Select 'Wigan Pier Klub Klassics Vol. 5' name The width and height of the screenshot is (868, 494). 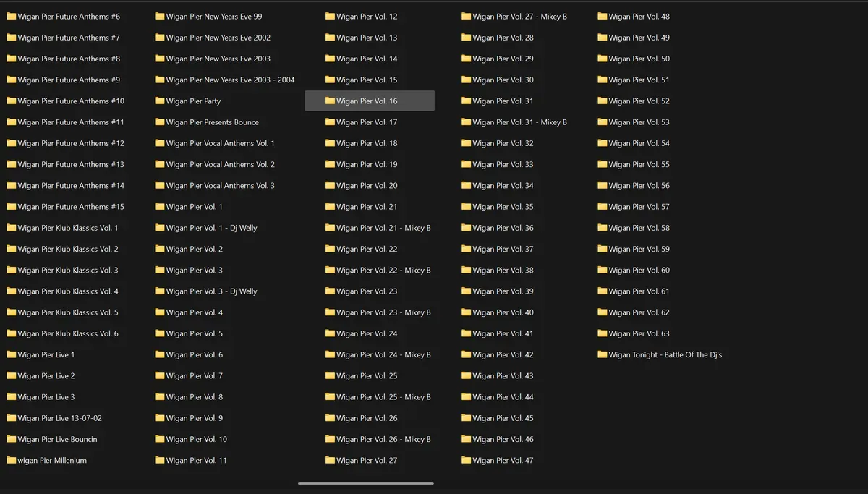pyautogui.click(x=68, y=312)
